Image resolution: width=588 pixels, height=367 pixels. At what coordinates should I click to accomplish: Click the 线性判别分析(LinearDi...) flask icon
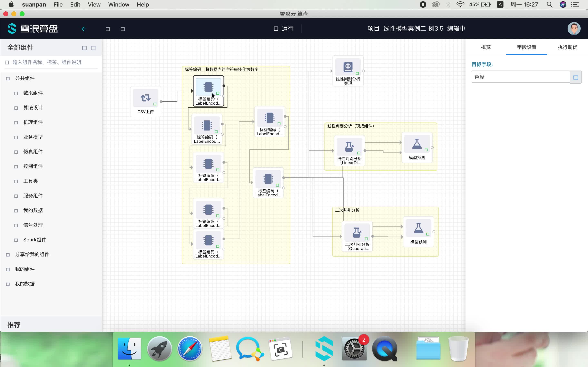click(x=349, y=147)
